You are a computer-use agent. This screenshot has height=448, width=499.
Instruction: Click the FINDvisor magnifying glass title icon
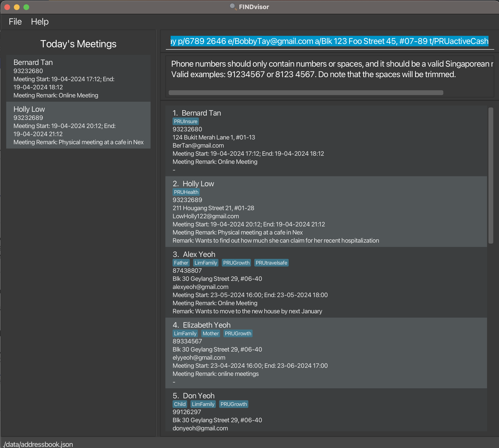233,7
